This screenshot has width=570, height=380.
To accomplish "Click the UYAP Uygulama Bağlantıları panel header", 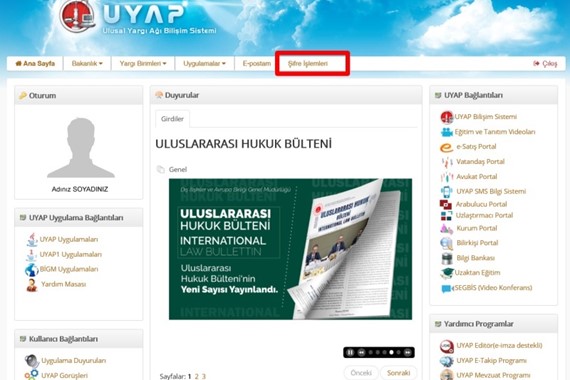I will pyautogui.click(x=79, y=217).
